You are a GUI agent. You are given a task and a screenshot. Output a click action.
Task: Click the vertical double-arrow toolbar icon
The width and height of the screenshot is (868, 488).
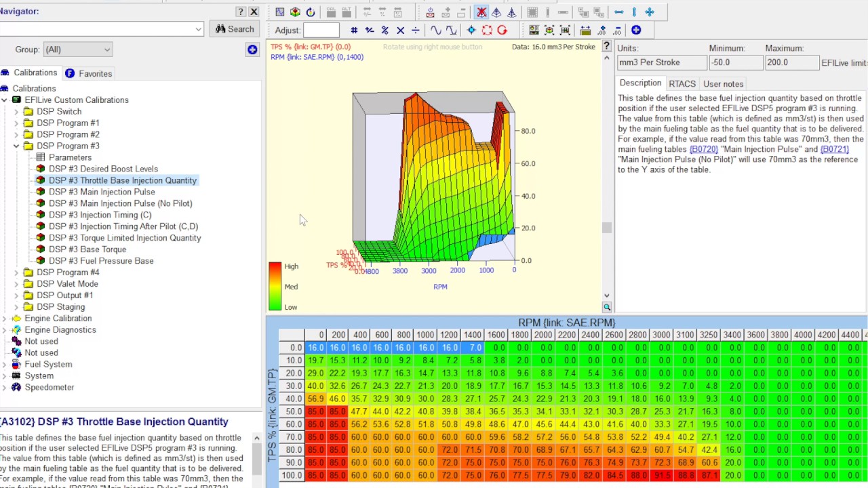[634, 12]
